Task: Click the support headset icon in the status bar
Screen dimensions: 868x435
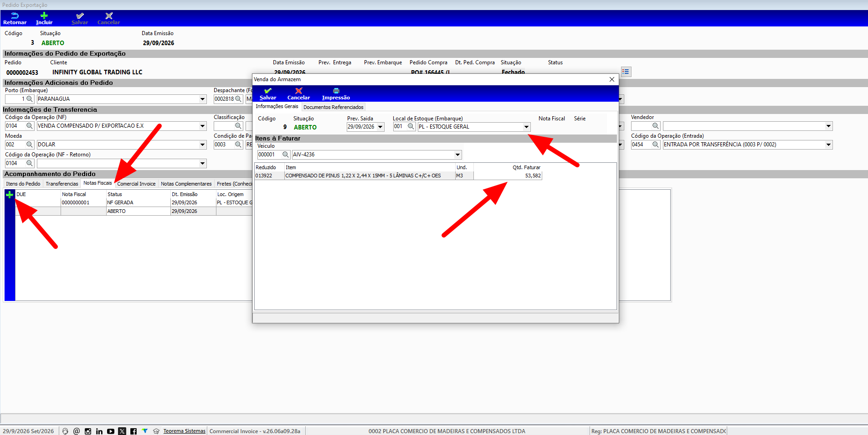Action: (65, 431)
